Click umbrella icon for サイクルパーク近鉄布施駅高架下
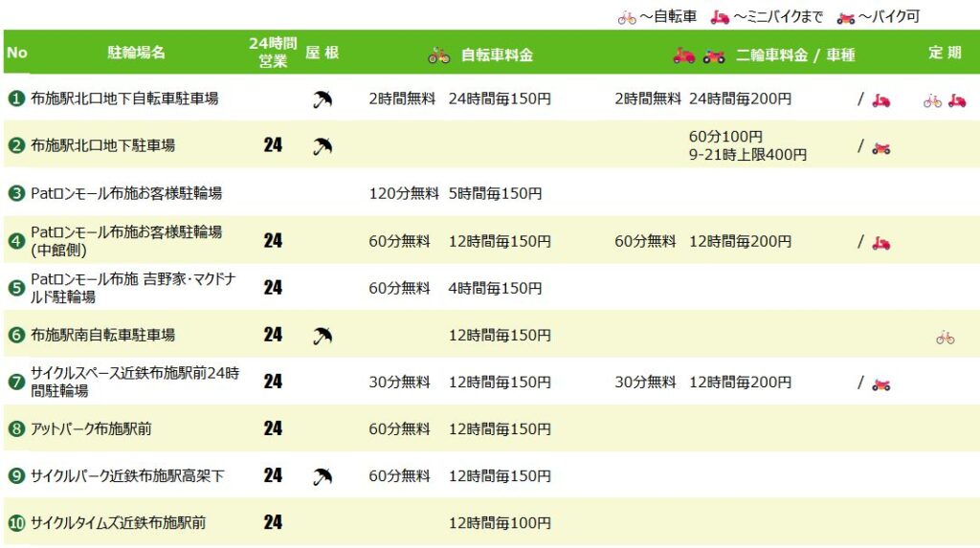980x548 pixels. 323,477
